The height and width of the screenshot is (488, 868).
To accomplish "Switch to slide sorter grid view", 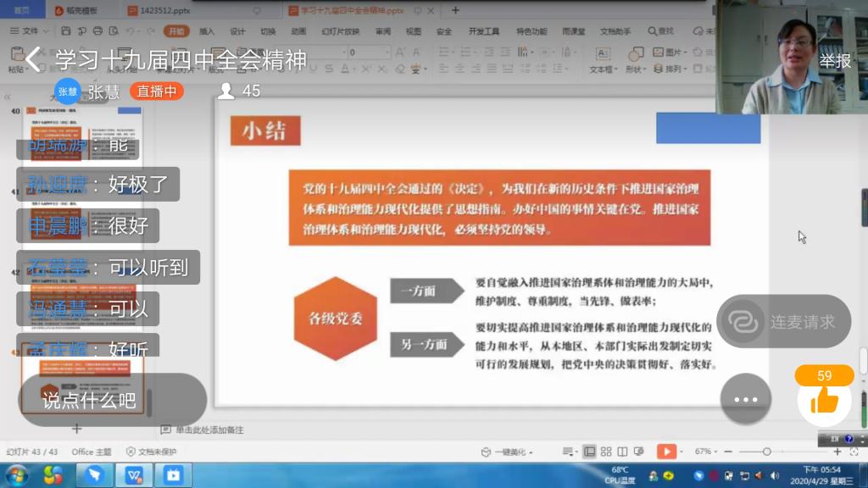I will coord(606,452).
